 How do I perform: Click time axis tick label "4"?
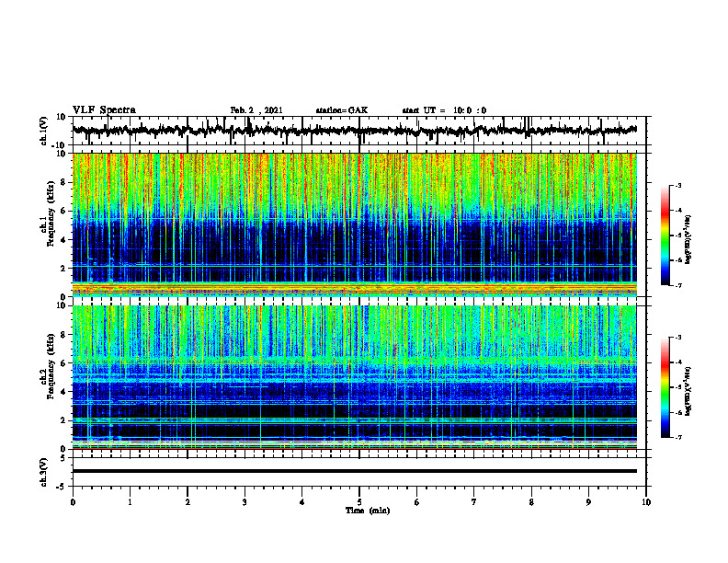302,502
